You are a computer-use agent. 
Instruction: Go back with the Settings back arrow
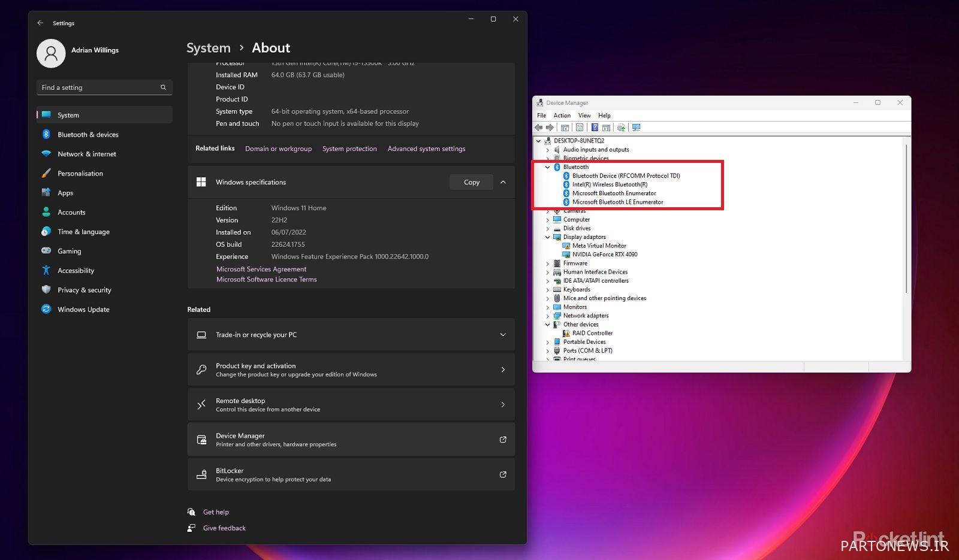click(x=40, y=23)
